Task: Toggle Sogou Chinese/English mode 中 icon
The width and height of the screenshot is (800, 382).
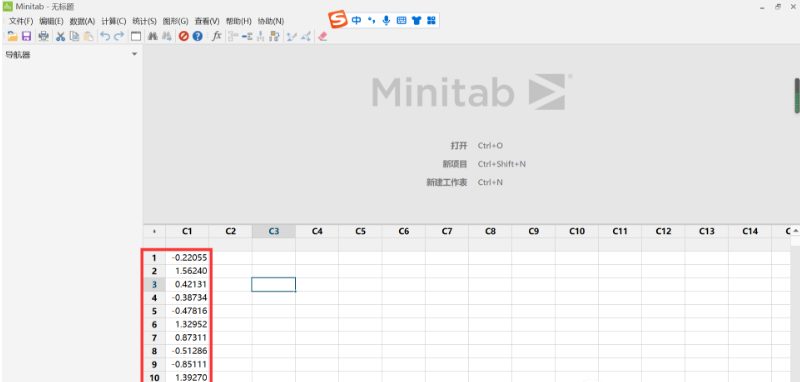Action: [x=356, y=20]
